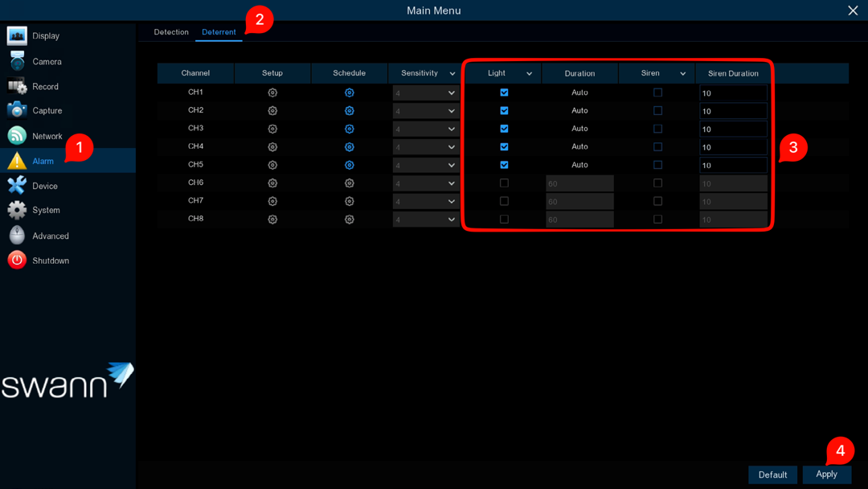Image resolution: width=868 pixels, height=489 pixels.
Task: Open CH1 schedule settings
Action: pos(350,92)
